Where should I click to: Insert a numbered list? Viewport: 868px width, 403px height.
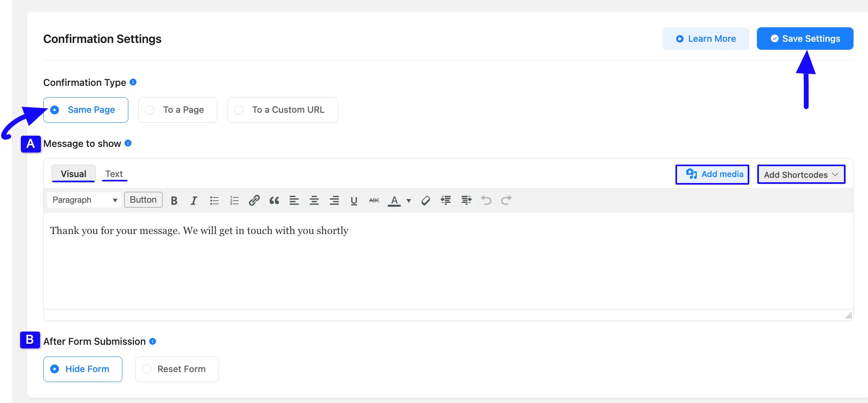234,200
